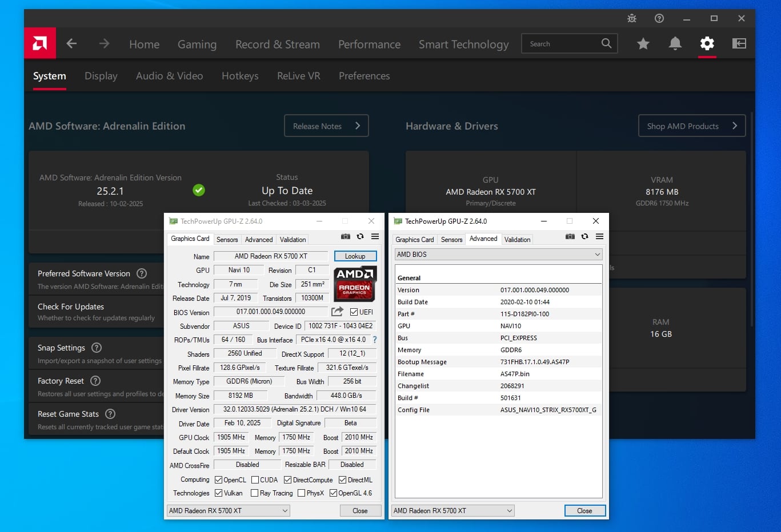Click the green Up To Date checkmark

(x=199, y=190)
